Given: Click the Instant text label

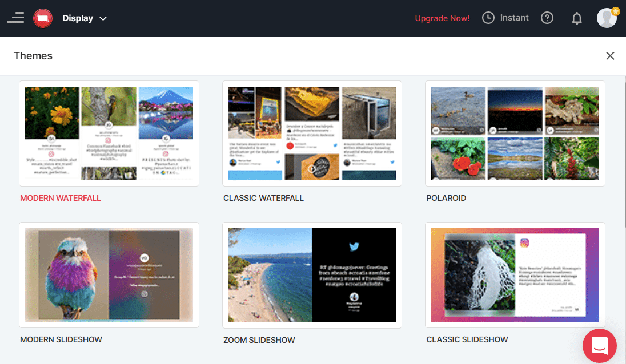Looking at the screenshot, I should coord(514,18).
